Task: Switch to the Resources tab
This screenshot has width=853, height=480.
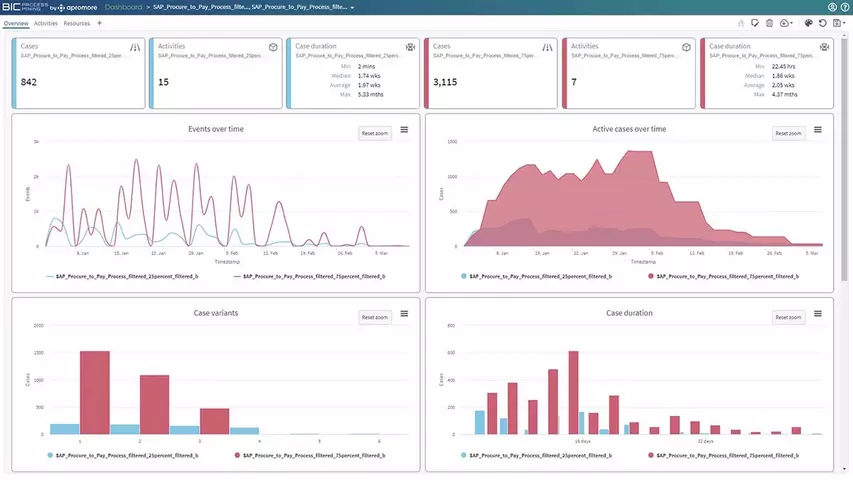Action: coord(77,23)
